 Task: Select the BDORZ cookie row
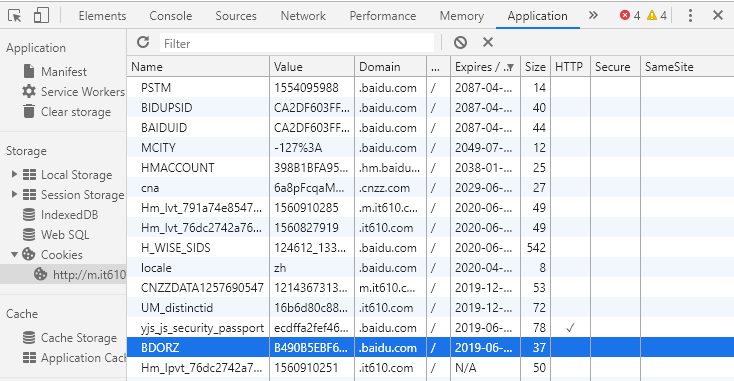[430, 348]
